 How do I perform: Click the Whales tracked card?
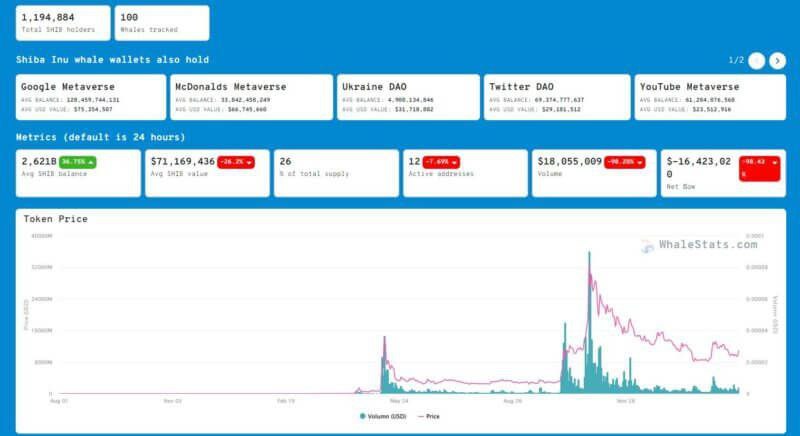tap(162, 23)
